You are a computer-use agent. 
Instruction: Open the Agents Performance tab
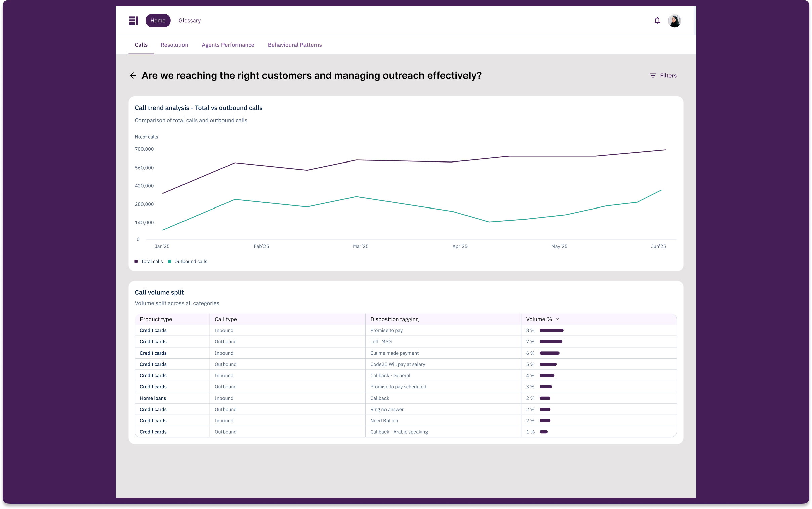228,45
